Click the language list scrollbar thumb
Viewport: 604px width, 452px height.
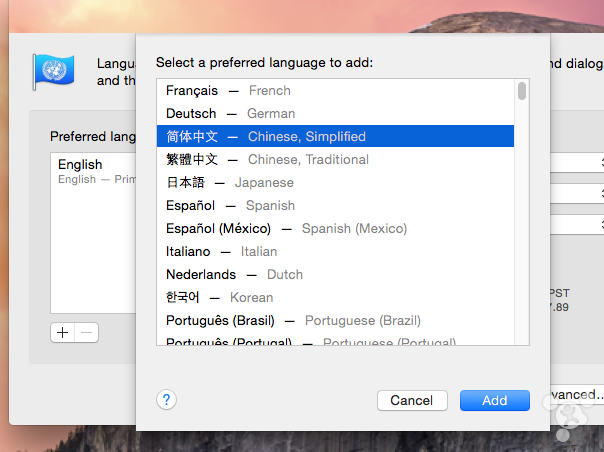tap(522, 92)
